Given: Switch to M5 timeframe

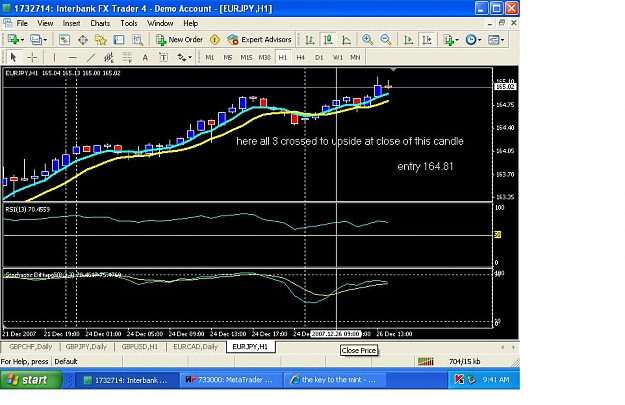Looking at the screenshot, I should coord(228,57).
